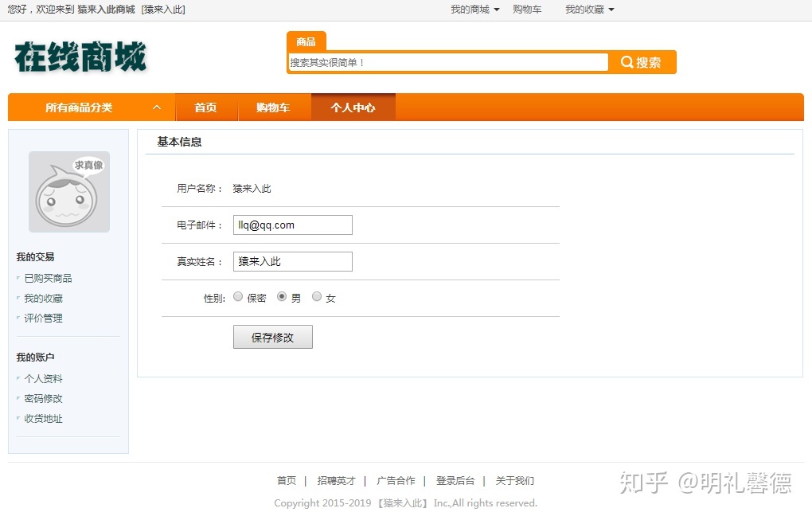Click the 用户名称 value 猿来入此
812x516 pixels.
pos(252,189)
